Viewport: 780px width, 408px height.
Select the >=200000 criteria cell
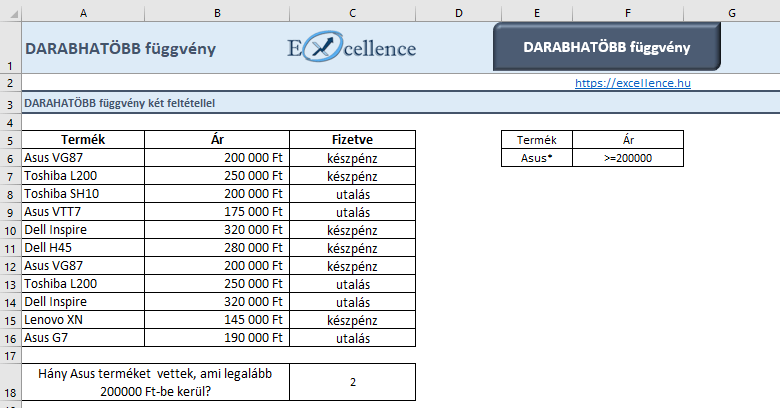[628, 158]
